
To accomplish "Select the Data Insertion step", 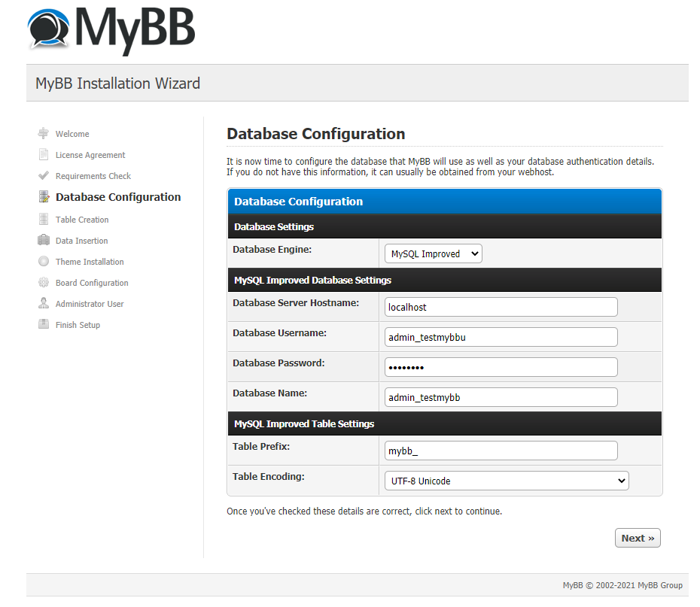I will pyautogui.click(x=81, y=241).
